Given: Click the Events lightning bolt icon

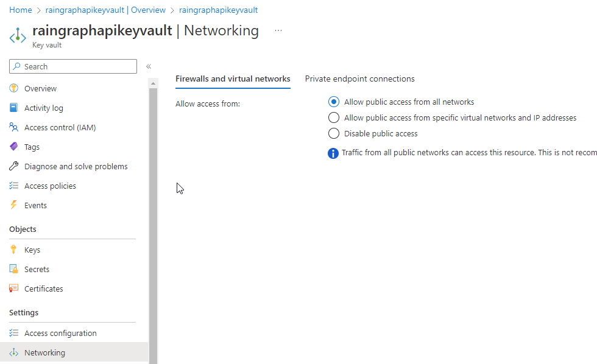Looking at the screenshot, I should 13,205.
